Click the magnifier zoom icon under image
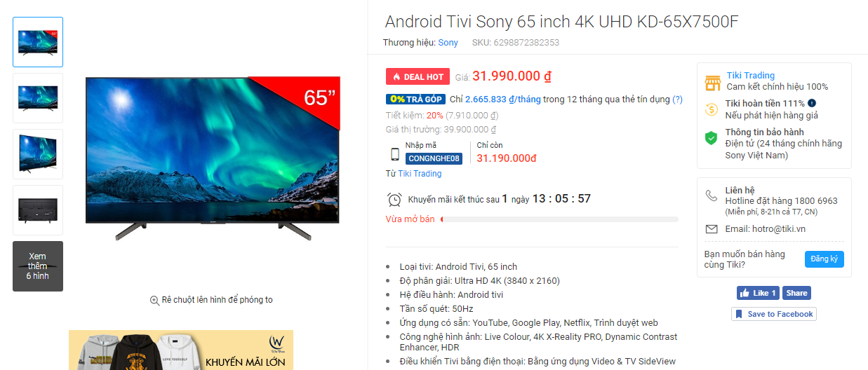 click(x=154, y=300)
